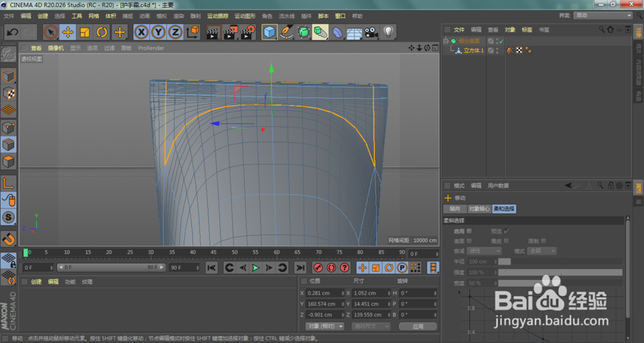Toggle the green enable checkmark on 细分曲面
Image resolution: width=644 pixels, height=343 pixels.
501,41
